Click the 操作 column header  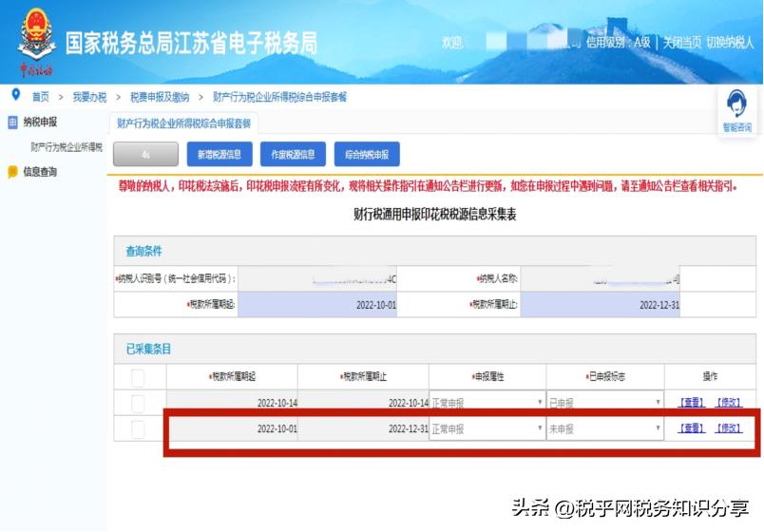(x=710, y=376)
